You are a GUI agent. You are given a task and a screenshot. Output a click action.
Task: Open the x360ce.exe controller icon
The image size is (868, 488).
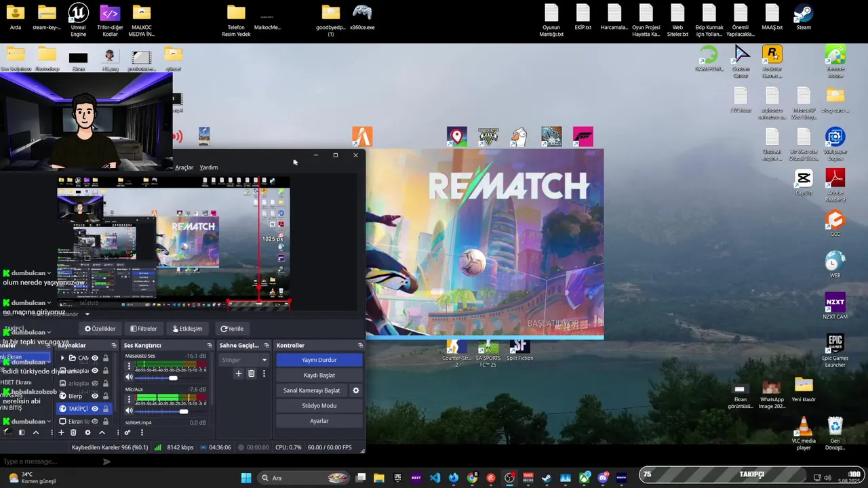click(362, 18)
